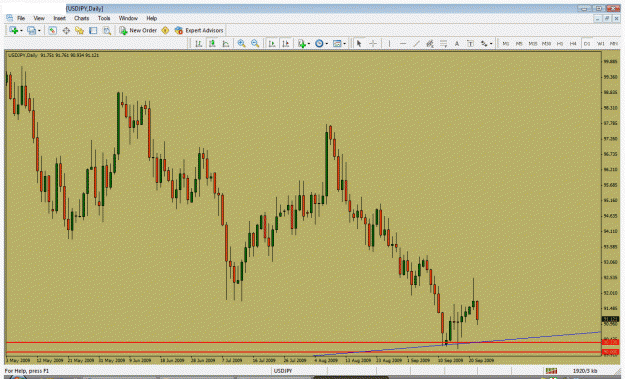Select the Equidistant Channel tool
This screenshot has width=625, height=379.
[430, 44]
